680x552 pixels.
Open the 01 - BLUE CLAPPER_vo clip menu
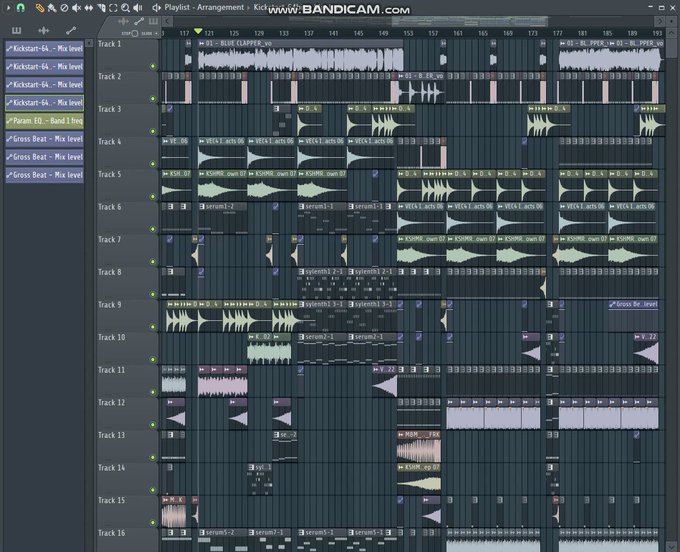coord(202,43)
